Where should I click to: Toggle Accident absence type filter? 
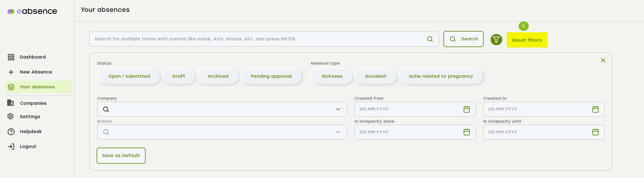[375, 76]
